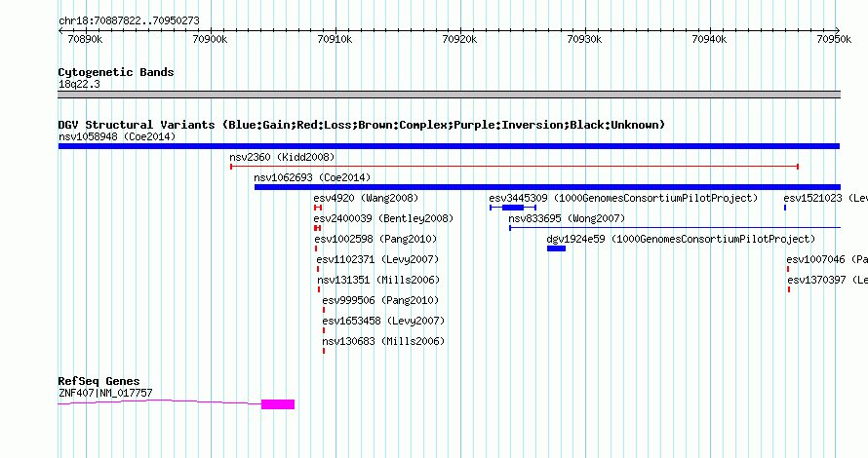Select esv1002598 (Pang2010) variant label
The width and height of the screenshot is (868, 458).
(375, 239)
